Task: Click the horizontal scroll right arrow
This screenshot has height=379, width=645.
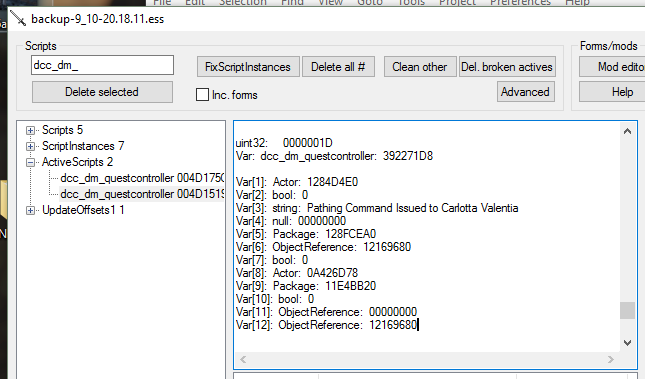Action: tap(611, 360)
